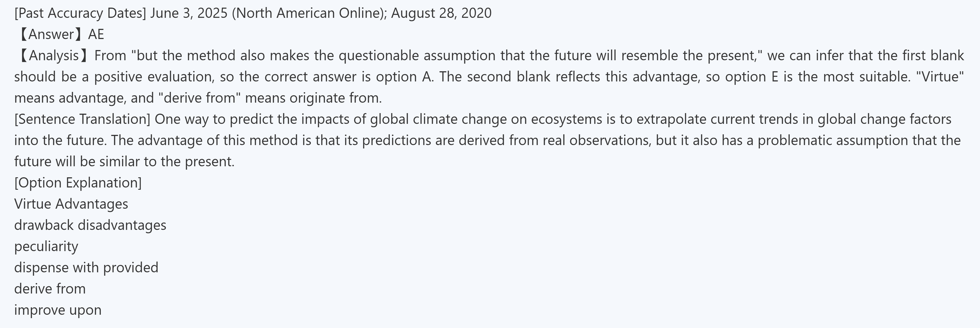Click the Virtue Advantages line
This screenshot has height=328, width=980.
point(71,204)
